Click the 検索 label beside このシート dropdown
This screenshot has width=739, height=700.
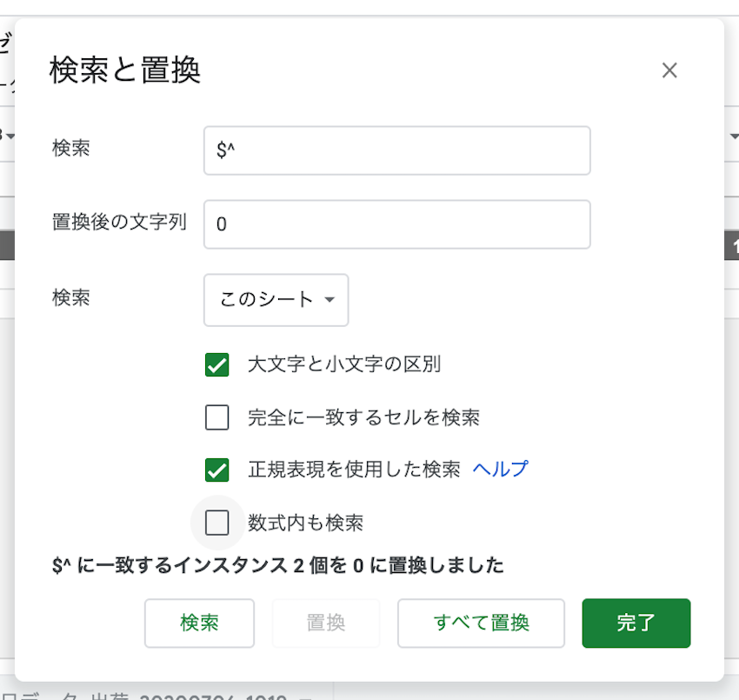click(71, 297)
